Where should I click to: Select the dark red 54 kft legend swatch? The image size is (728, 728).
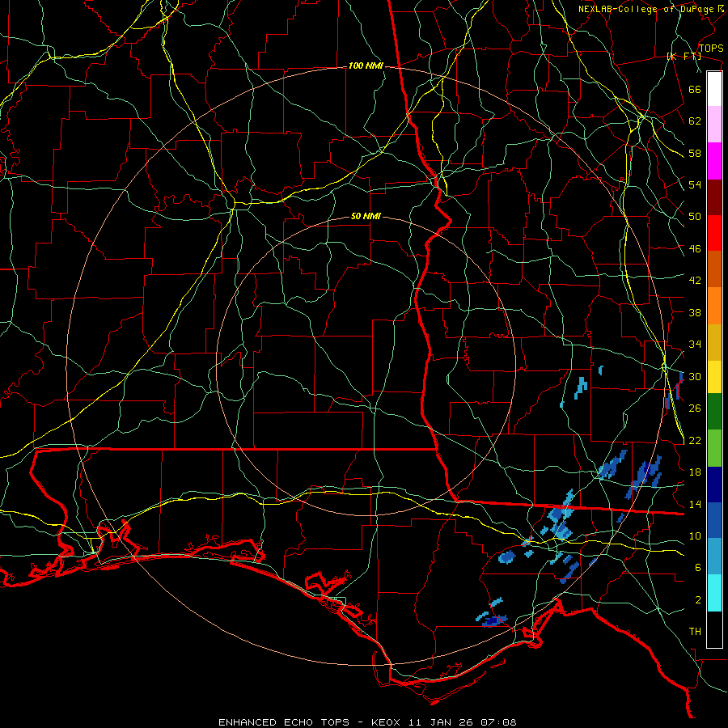pyautogui.click(x=714, y=197)
